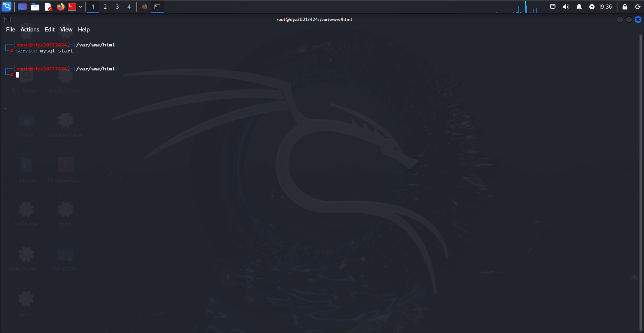The width and height of the screenshot is (644, 333).
Task: Open the File menu
Action: [x=10, y=30]
